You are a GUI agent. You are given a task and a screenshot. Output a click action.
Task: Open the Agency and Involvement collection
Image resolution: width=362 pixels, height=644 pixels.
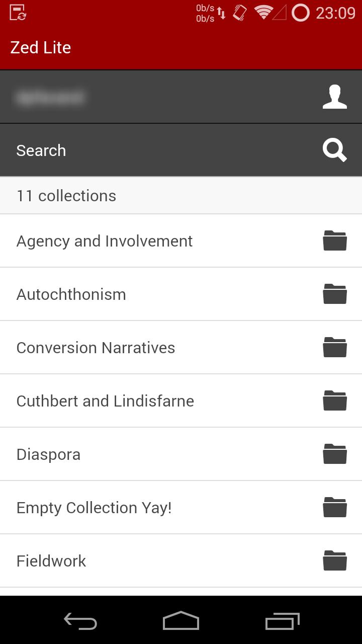[105, 241]
